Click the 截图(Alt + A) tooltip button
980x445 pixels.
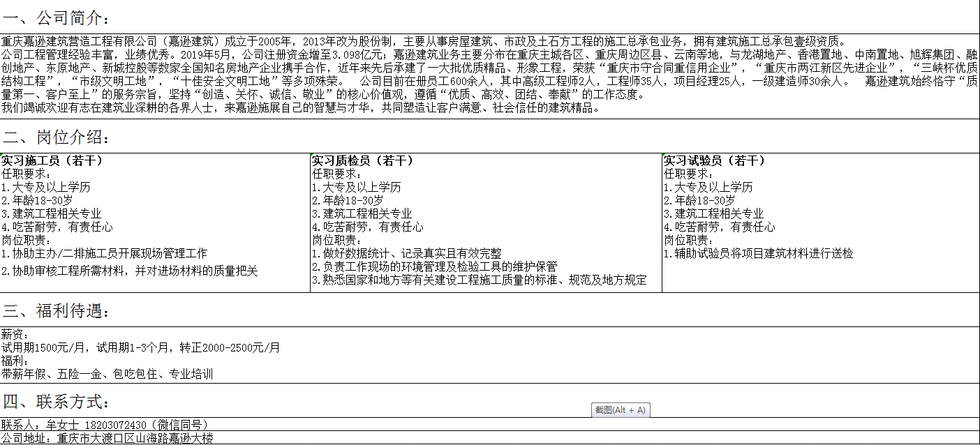click(x=620, y=410)
